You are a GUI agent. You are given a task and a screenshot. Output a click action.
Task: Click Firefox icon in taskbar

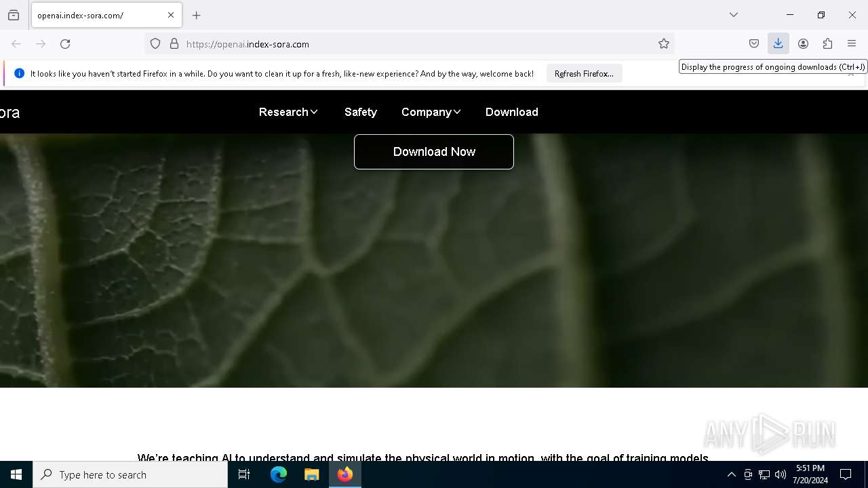345,474
